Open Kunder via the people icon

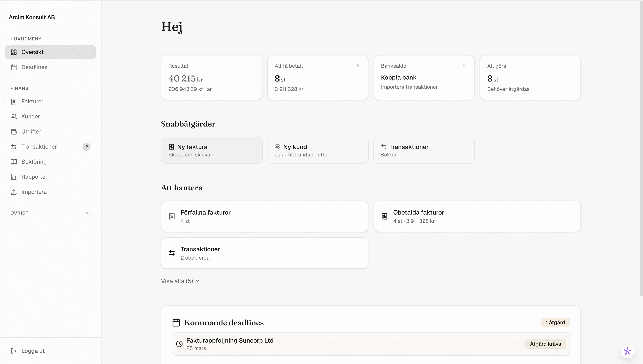[x=14, y=116]
